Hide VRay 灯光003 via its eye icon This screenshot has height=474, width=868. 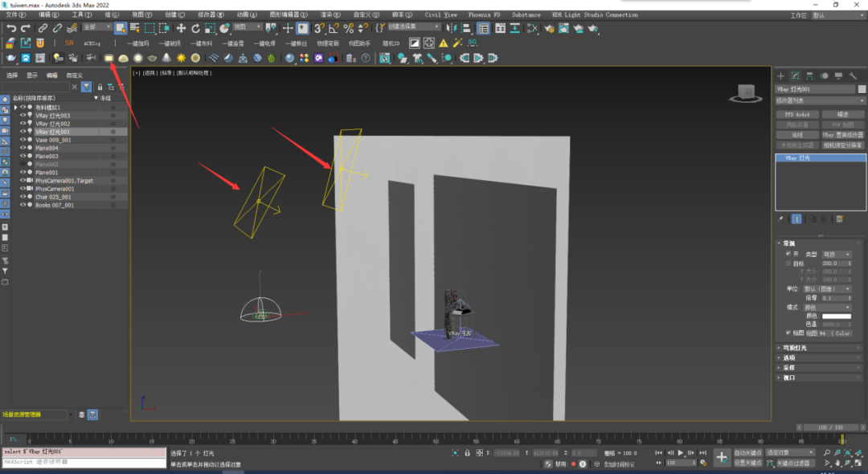[x=23, y=116]
